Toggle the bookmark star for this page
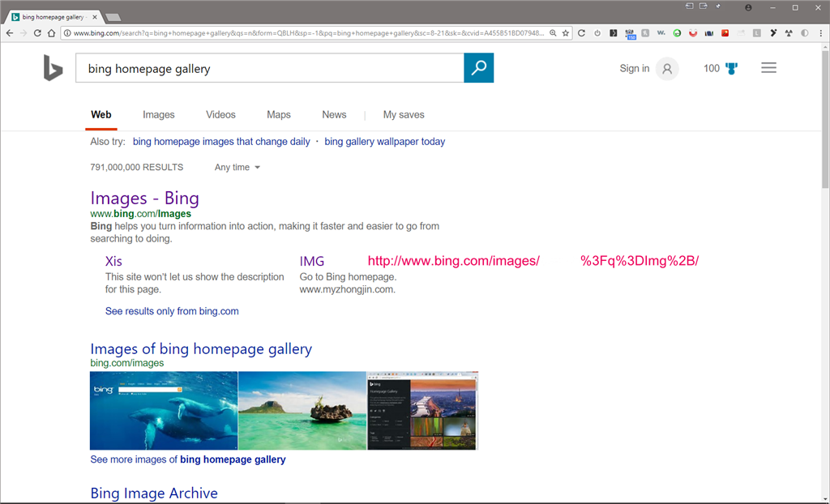Viewport: 830px width, 504px height. pyautogui.click(x=566, y=33)
